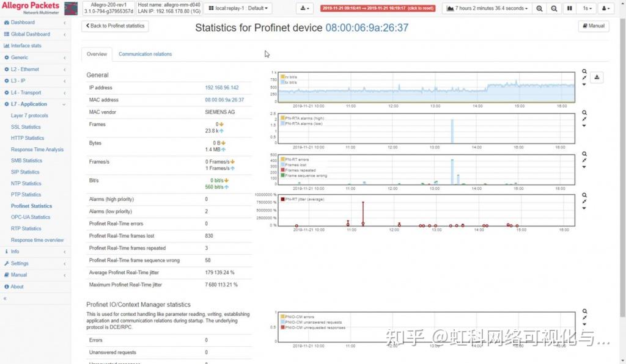Open the 1s refresh interval dropdown

587,8
